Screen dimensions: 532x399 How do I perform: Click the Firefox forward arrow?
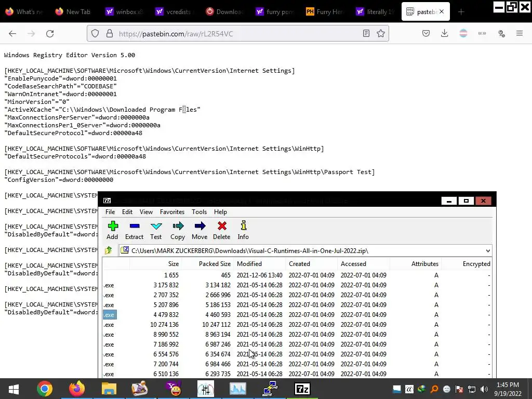pyautogui.click(x=31, y=33)
